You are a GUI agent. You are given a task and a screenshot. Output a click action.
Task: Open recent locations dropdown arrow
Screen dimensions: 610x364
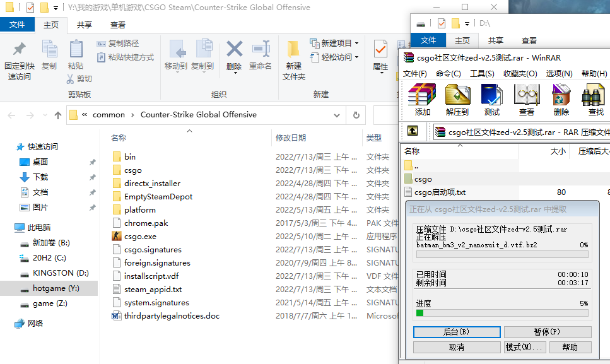point(45,115)
